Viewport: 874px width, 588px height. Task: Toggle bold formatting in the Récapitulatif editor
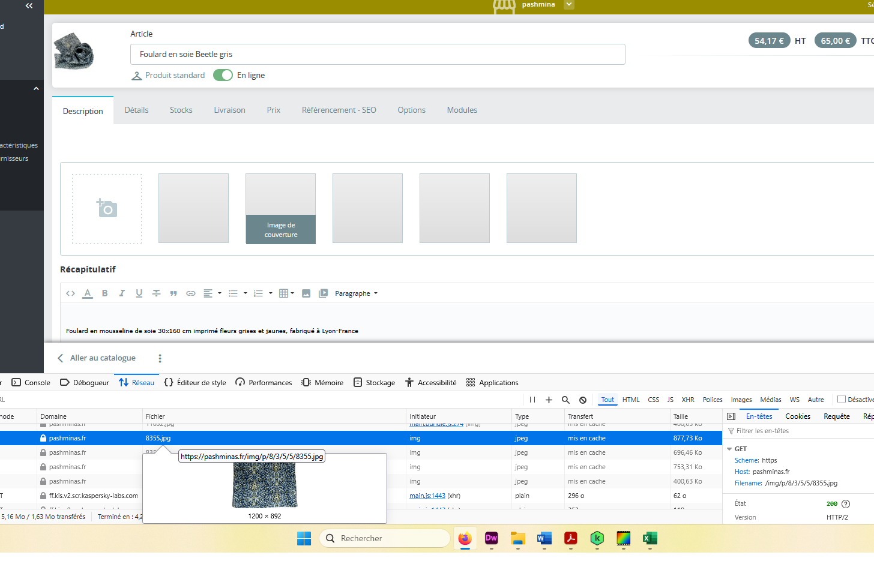(x=104, y=293)
